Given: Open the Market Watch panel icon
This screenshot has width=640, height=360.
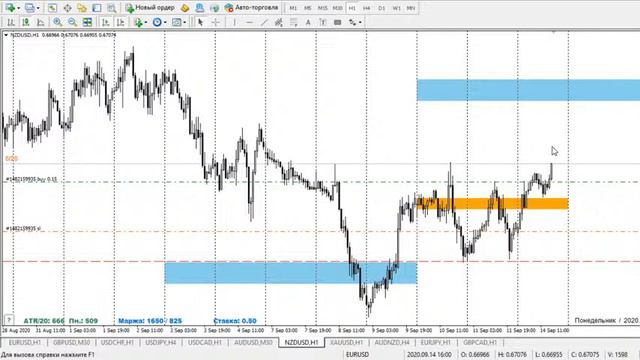Looking at the screenshot, I should click(52, 8).
